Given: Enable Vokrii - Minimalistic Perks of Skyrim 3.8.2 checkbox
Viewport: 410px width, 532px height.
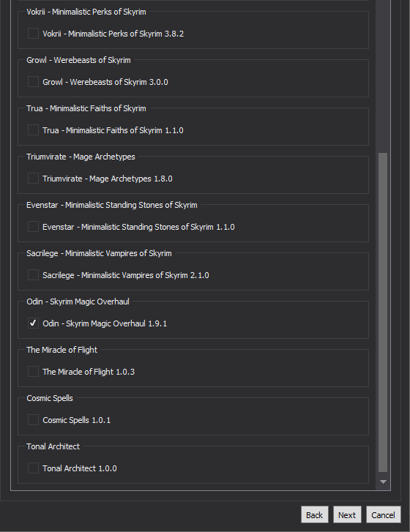Looking at the screenshot, I should coord(33,33).
